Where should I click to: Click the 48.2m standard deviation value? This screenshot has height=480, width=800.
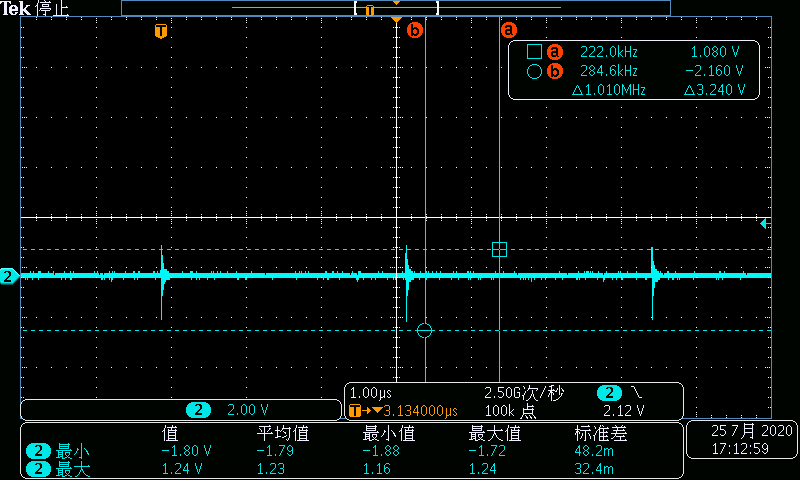pyautogui.click(x=594, y=451)
